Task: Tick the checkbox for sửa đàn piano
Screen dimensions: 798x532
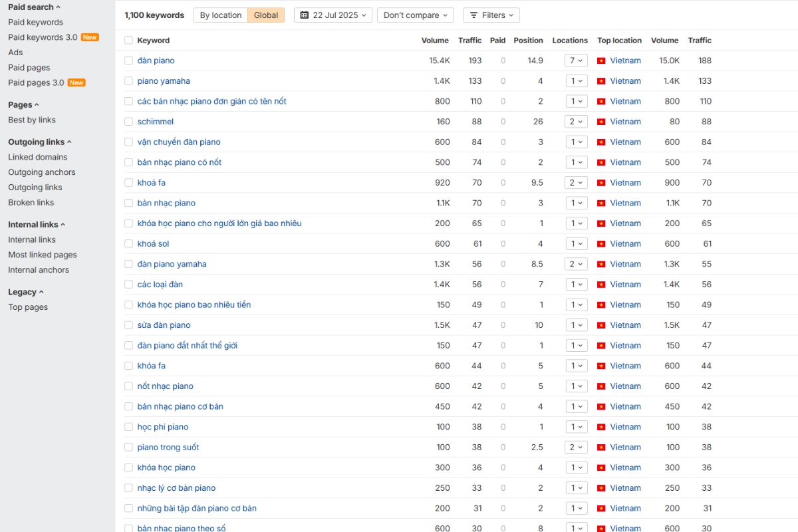Action: (x=128, y=325)
